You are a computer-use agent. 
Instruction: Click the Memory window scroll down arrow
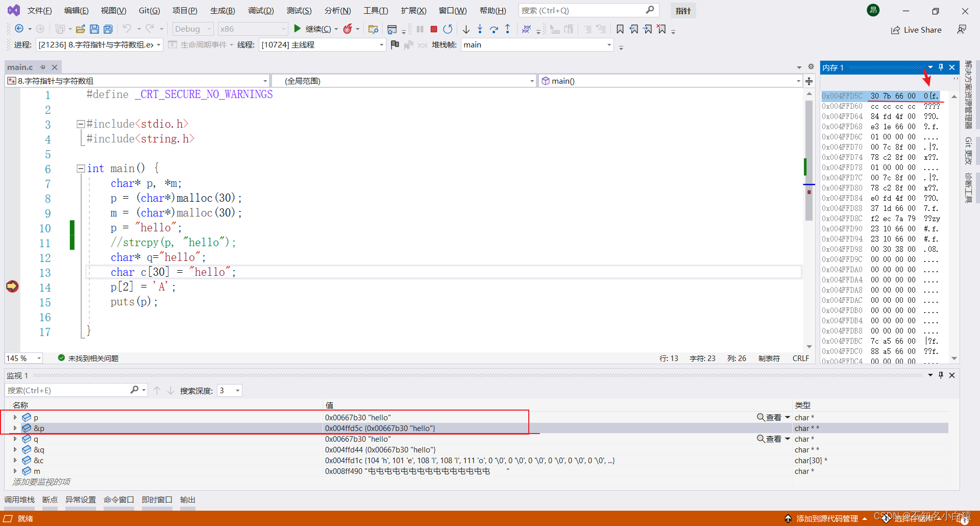click(954, 358)
